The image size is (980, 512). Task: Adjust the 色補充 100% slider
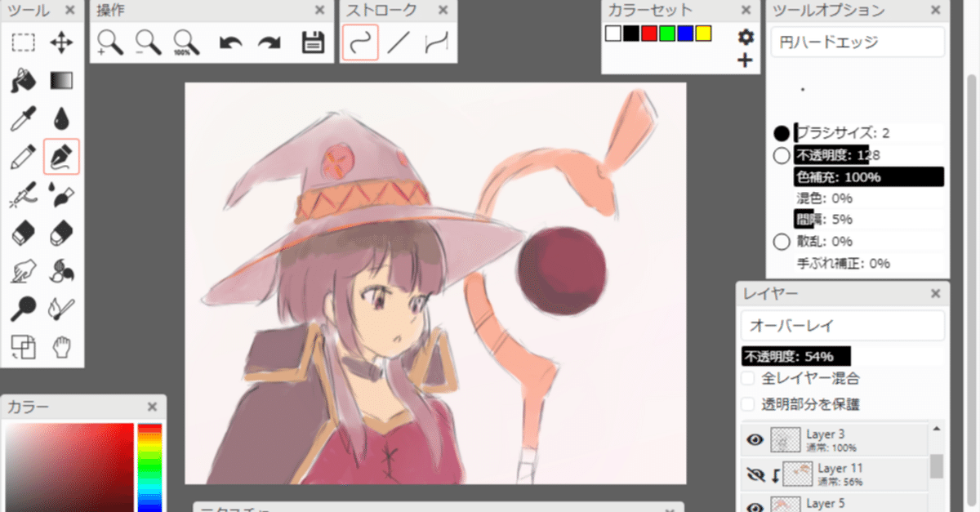pyautogui.click(x=869, y=176)
